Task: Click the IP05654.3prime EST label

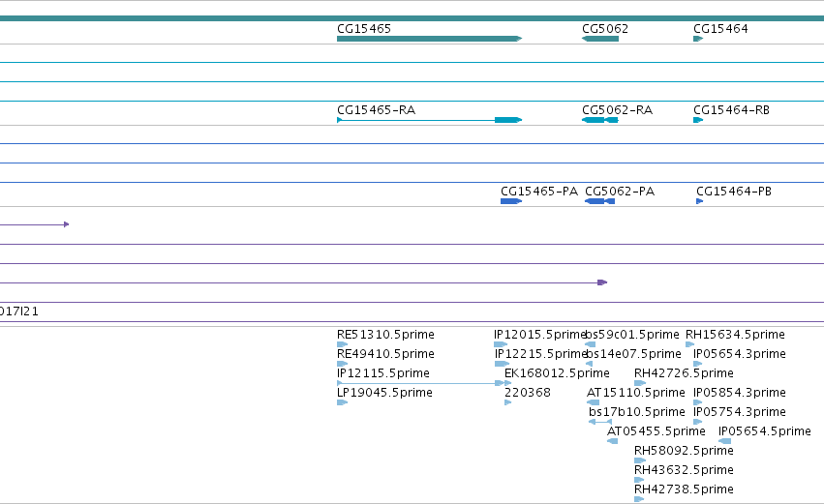Action: pos(740,354)
